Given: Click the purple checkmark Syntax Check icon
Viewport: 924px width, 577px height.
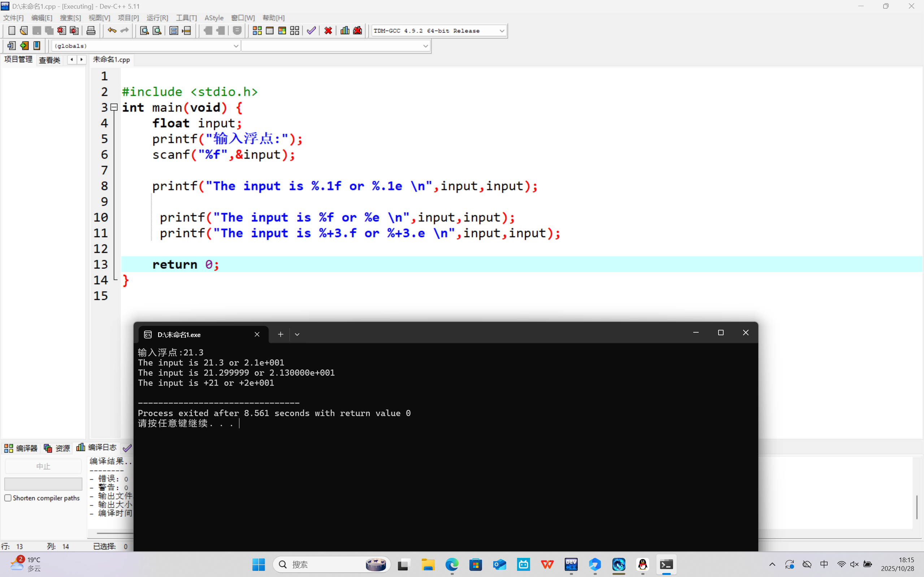Looking at the screenshot, I should point(311,31).
